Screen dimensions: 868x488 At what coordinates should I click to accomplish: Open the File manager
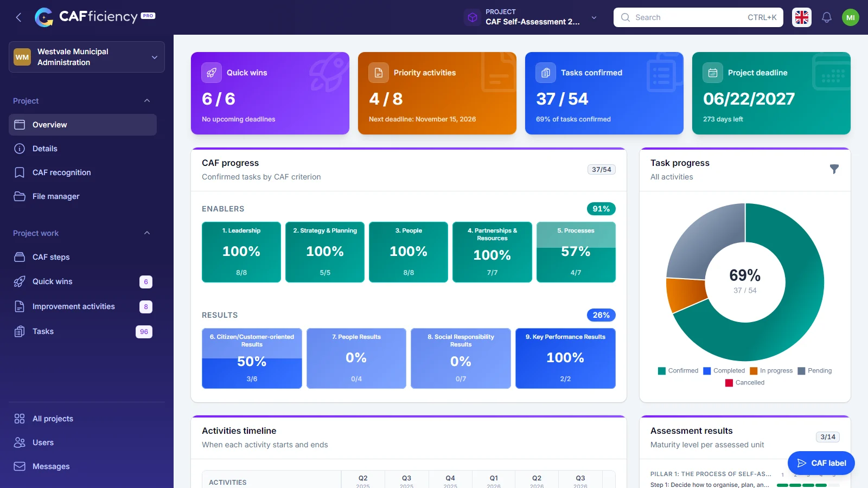pos(82,196)
